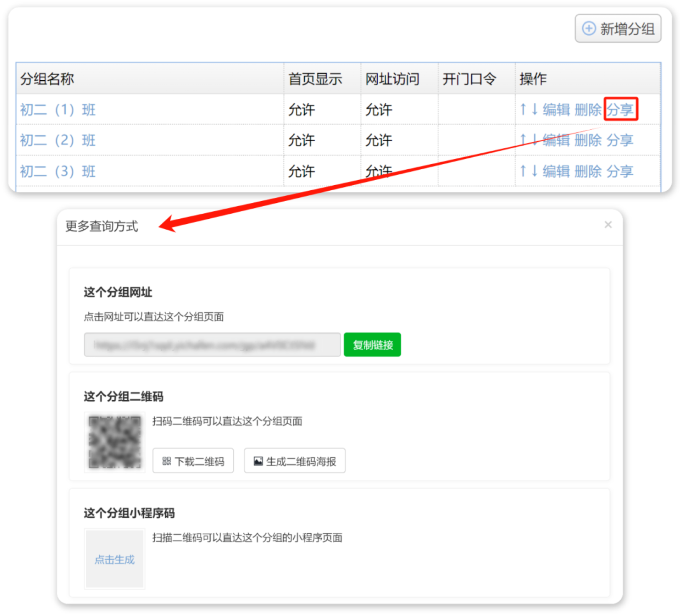The image size is (680, 616).
Task: Click 分享 for 初二（3）班
Action: tap(620, 171)
